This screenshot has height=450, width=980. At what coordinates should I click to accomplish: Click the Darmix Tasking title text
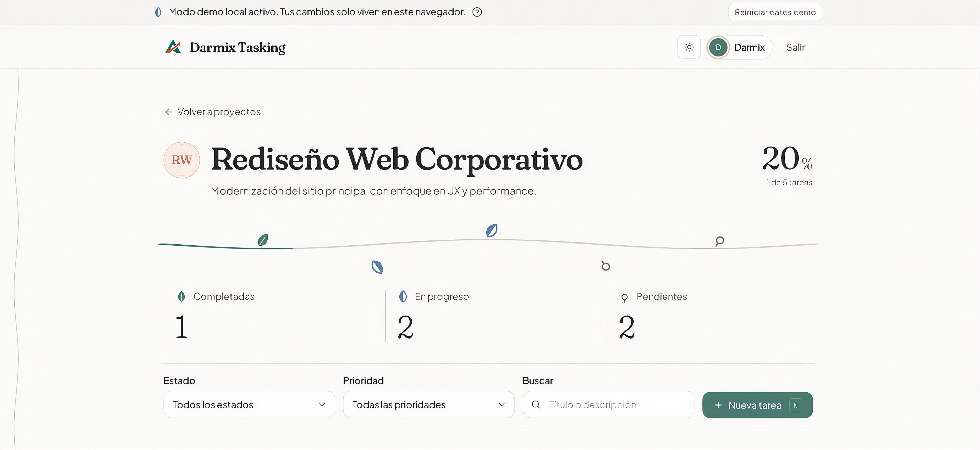(237, 48)
